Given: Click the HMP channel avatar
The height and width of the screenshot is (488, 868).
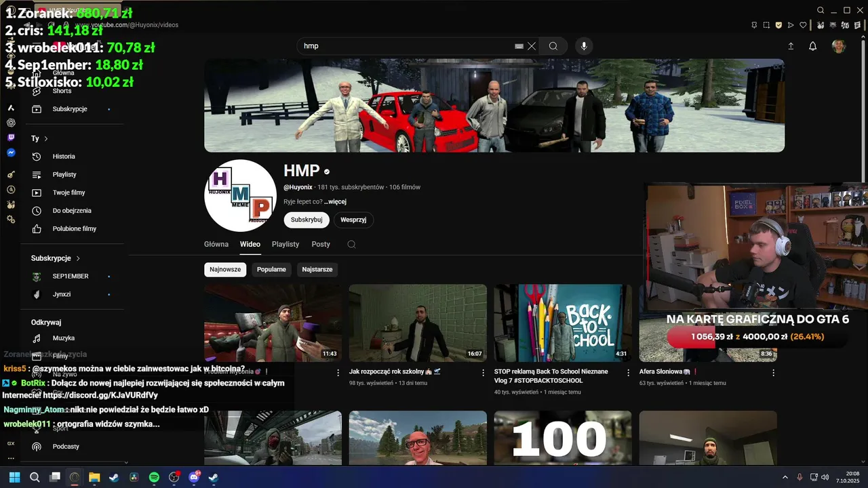Looking at the screenshot, I should coord(240,196).
